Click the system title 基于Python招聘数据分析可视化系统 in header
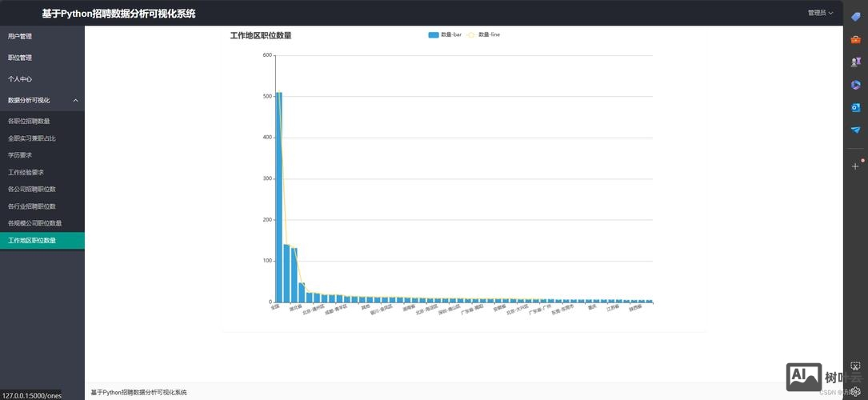The height and width of the screenshot is (400, 868). pyautogui.click(x=118, y=14)
